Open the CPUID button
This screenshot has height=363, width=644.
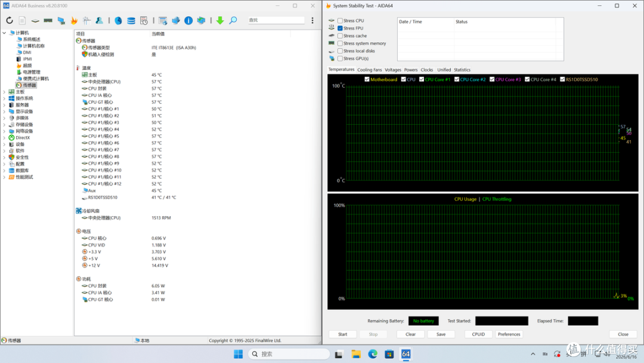point(478,334)
